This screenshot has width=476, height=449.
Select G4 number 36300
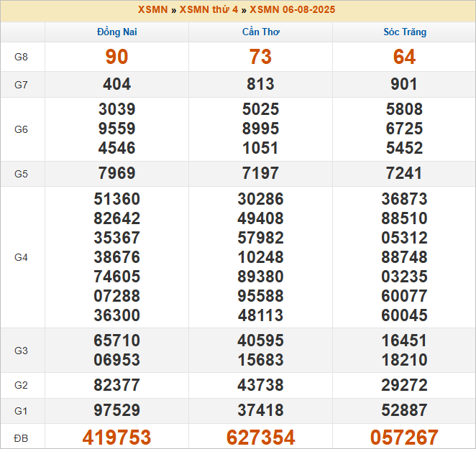(x=117, y=315)
